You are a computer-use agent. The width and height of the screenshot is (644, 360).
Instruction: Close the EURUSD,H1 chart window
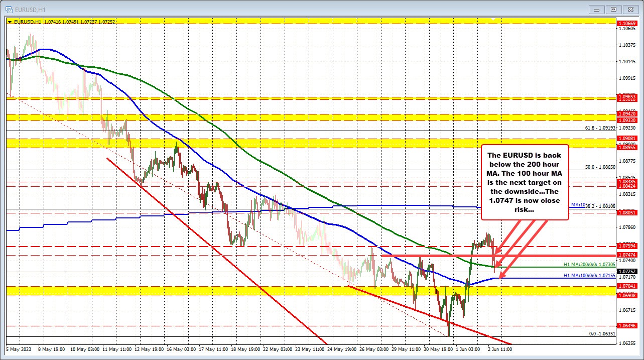(x=629, y=9)
